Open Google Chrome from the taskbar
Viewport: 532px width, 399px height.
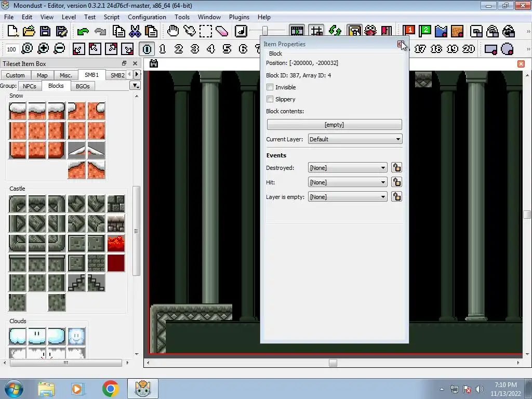110,389
